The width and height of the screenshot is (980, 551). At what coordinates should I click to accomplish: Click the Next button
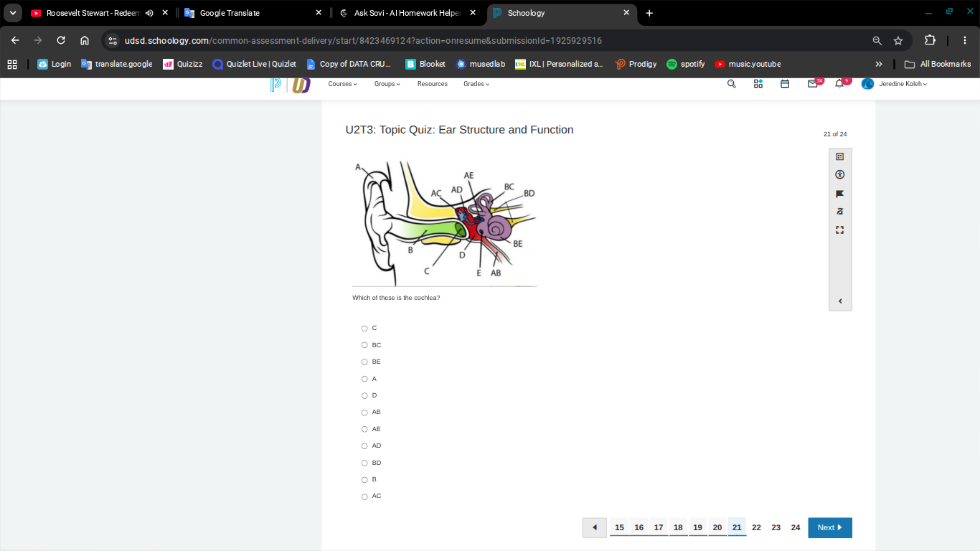pyautogui.click(x=830, y=527)
